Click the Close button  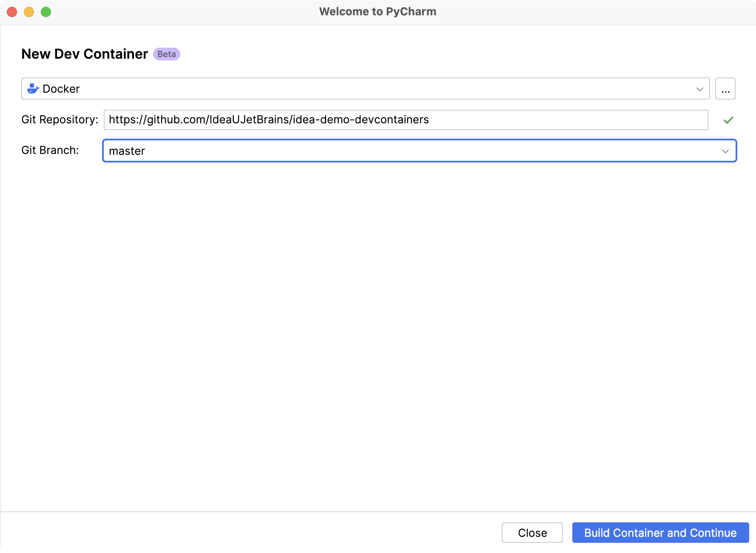click(x=532, y=533)
